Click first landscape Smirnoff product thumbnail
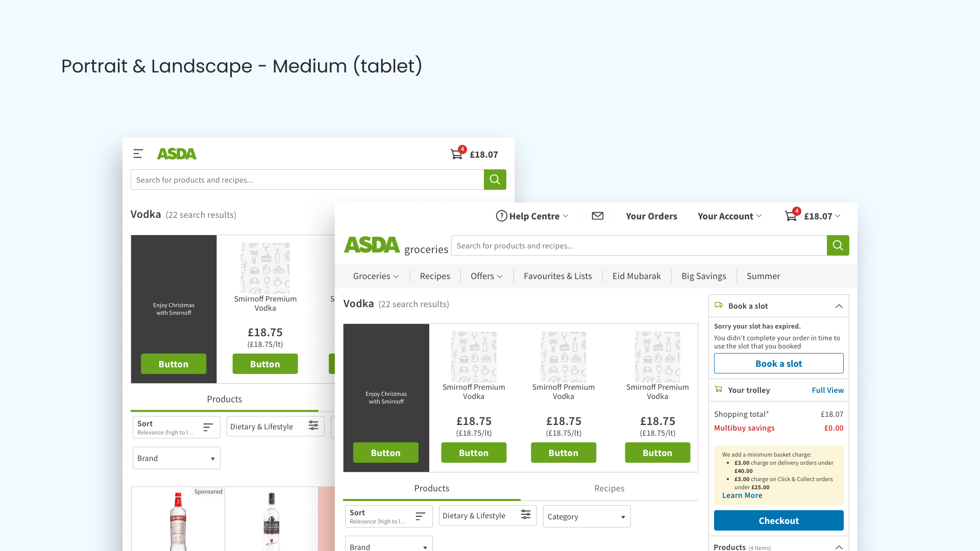This screenshot has height=551, width=980. click(474, 357)
